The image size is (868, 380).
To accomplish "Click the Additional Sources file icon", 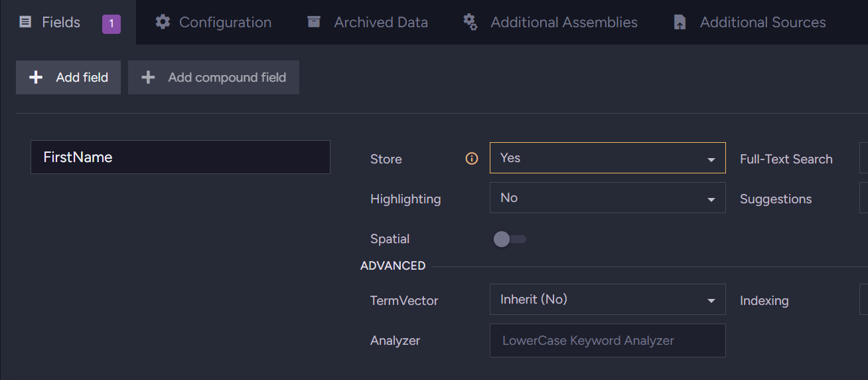I will click(680, 22).
